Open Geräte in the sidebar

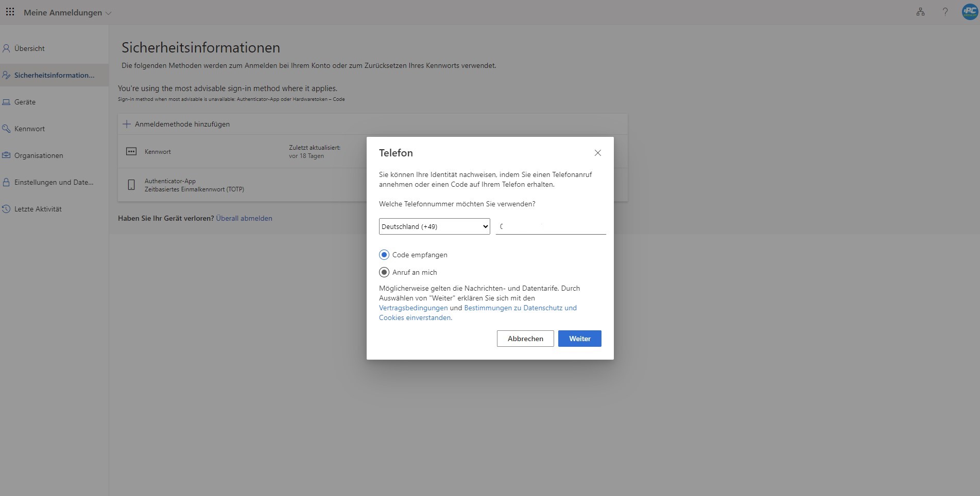[25, 102]
